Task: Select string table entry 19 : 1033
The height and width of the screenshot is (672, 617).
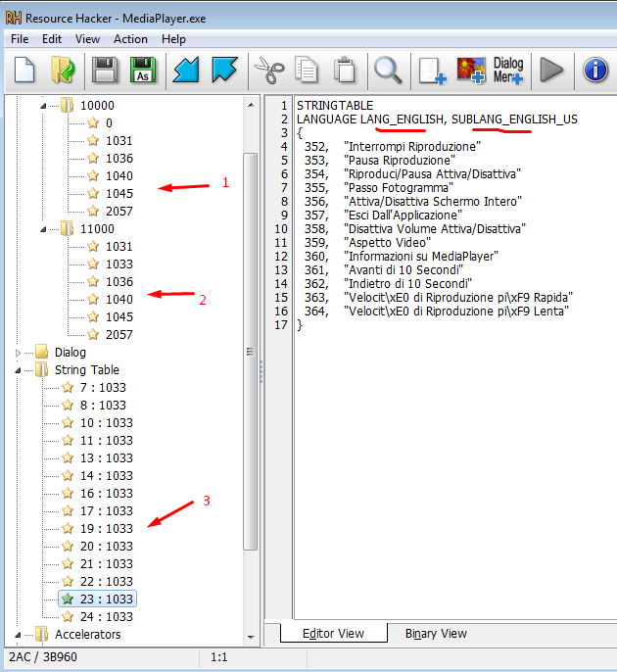Action: point(106,528)
